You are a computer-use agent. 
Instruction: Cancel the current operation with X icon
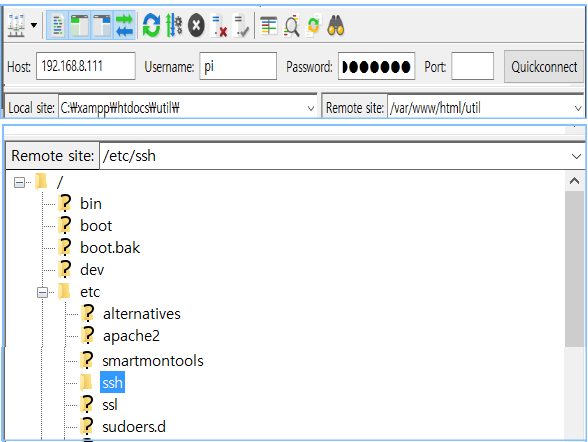[196, 25]
